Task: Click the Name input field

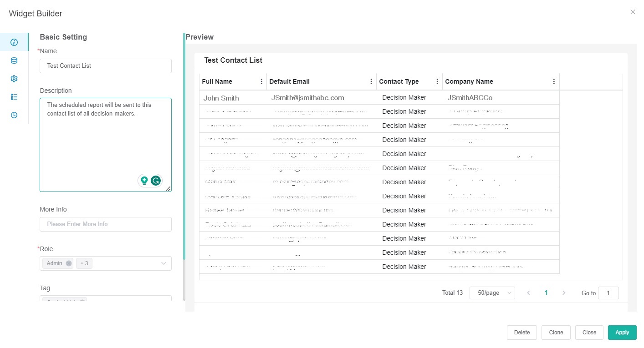Action: click(106, 66)
